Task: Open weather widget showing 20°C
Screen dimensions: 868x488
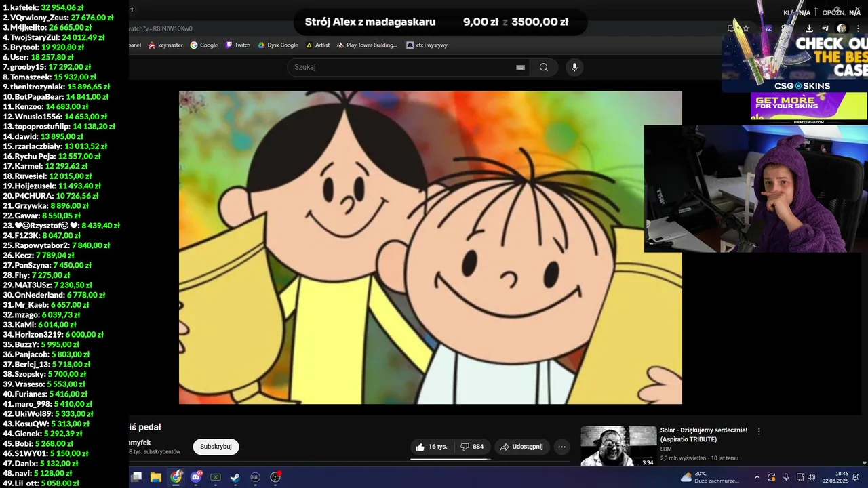Action: 710,477
